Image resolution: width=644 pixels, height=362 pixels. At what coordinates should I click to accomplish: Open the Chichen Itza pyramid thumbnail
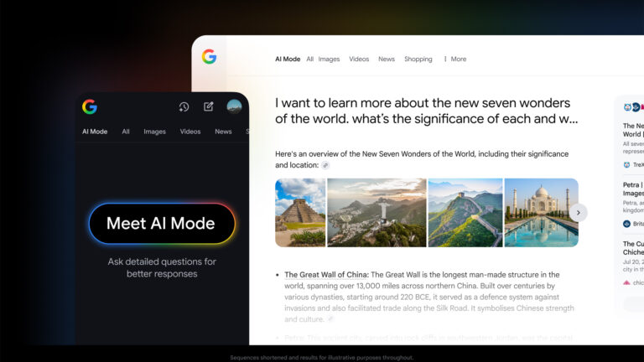pos(300,213)
